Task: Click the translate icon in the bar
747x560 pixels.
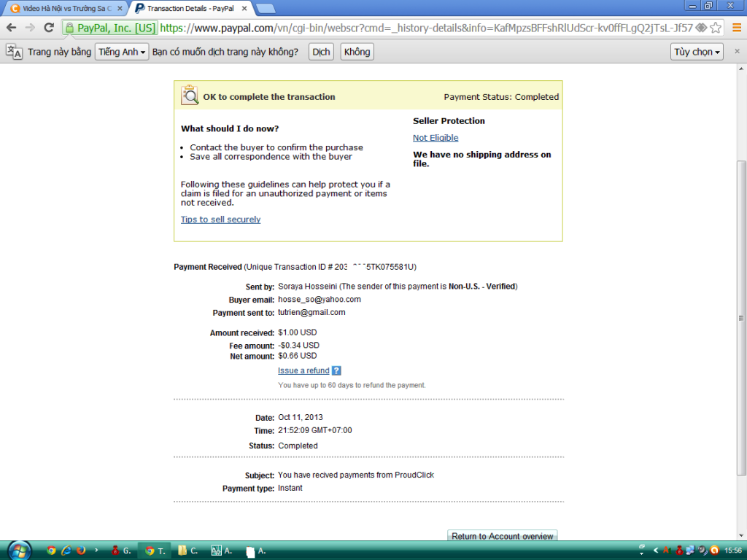Action: point(14,52)
